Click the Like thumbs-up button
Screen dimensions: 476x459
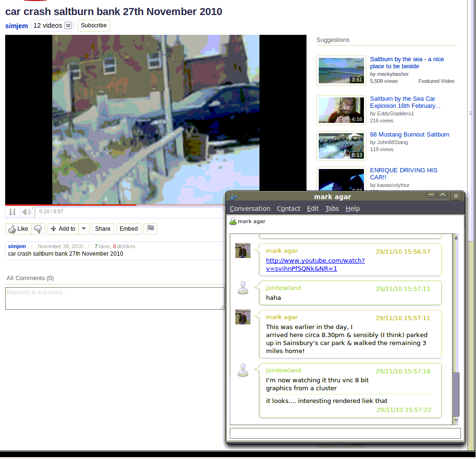point(18,229)
